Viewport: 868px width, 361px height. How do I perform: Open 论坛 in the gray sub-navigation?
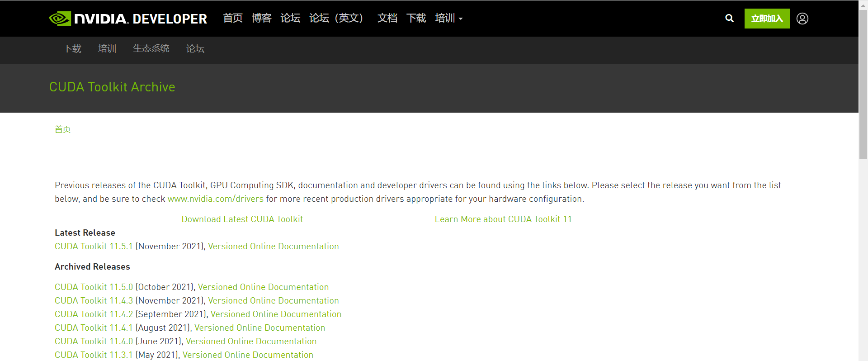point(195,48)
